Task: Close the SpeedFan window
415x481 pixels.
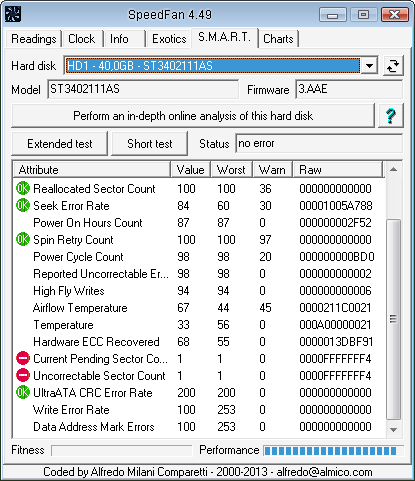Action: coord(395,15)
